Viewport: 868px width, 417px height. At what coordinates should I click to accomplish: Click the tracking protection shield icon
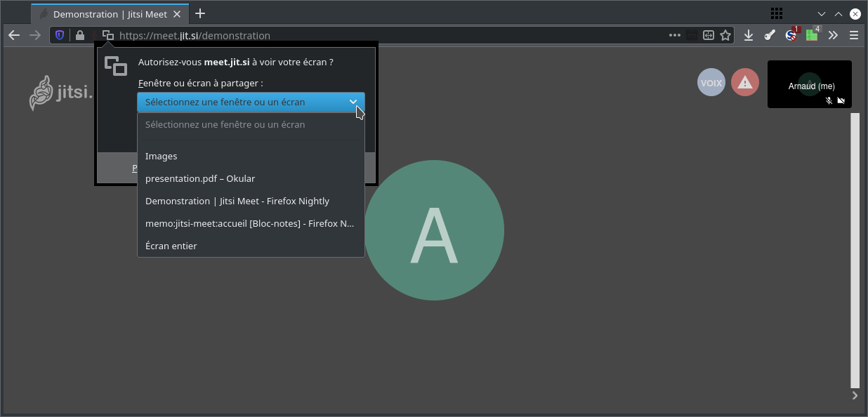tap(60, 35)
